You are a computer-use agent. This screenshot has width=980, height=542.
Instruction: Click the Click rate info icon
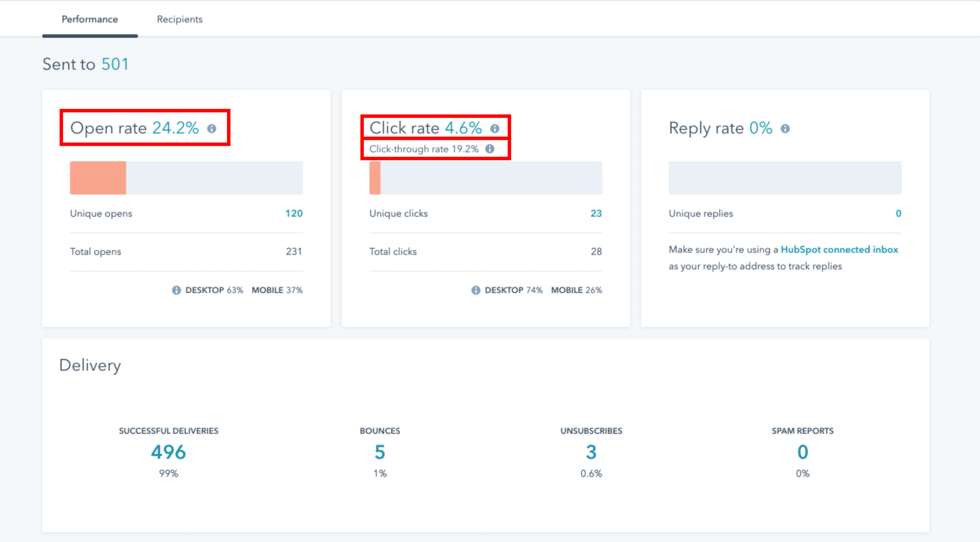pos(495,129)
